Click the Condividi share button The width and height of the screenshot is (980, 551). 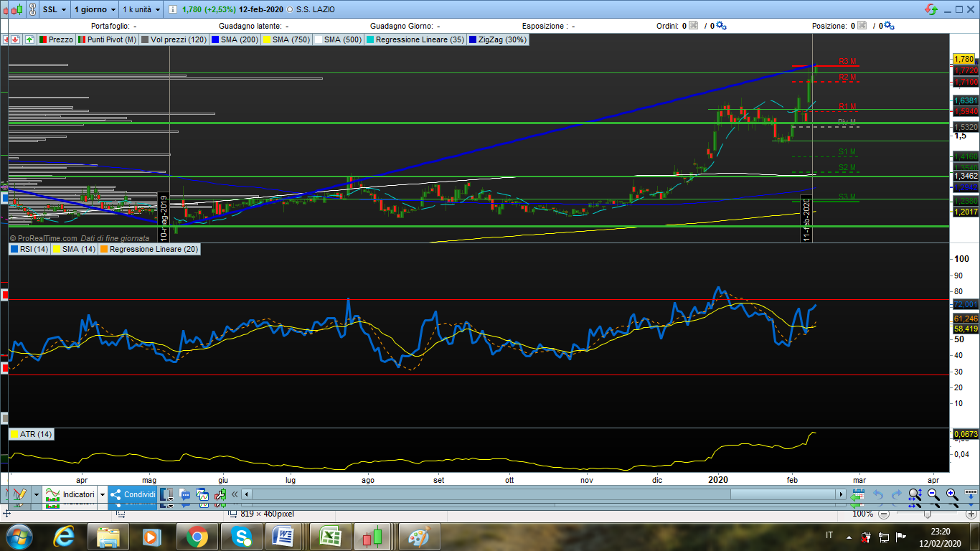coord(133,494)
